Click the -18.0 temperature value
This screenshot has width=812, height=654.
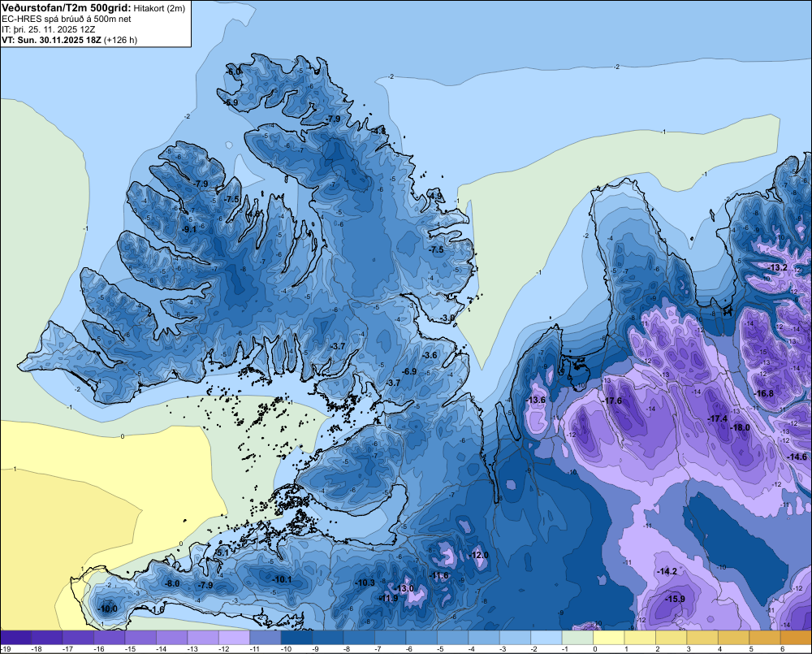[740, 427]
